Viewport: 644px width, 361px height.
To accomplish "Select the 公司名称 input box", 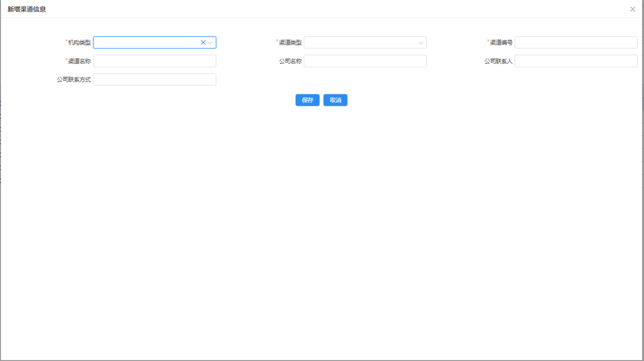I will pyautogui.click(x=365, y=61).
